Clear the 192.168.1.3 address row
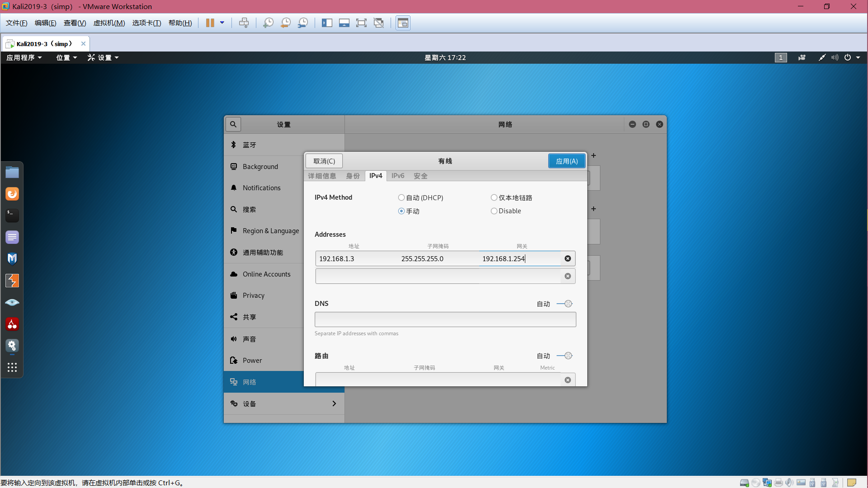 [568, 258]
